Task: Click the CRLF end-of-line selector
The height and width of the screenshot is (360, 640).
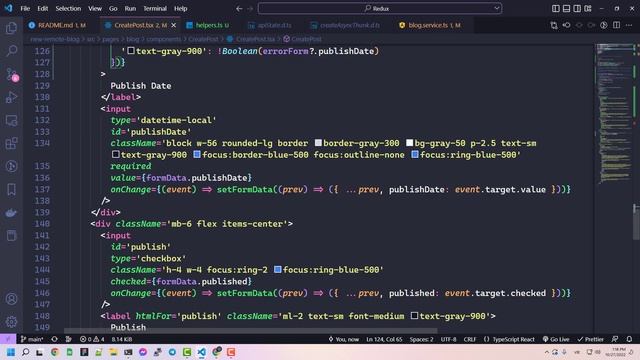Action: (470, 339)
